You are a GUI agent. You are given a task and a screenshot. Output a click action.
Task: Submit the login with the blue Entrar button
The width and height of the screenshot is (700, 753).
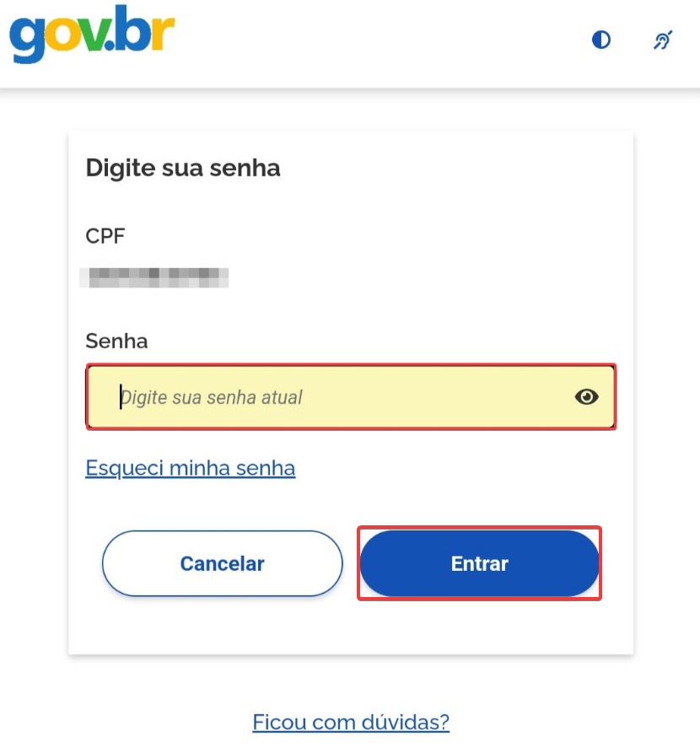pyautogui.click(x=480, y=563)
